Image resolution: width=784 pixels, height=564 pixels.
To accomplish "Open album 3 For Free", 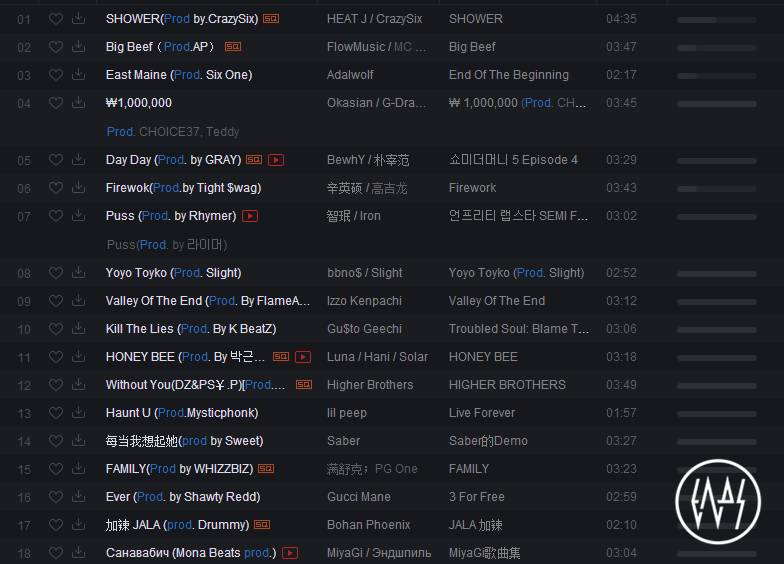I will click(476, 497).
